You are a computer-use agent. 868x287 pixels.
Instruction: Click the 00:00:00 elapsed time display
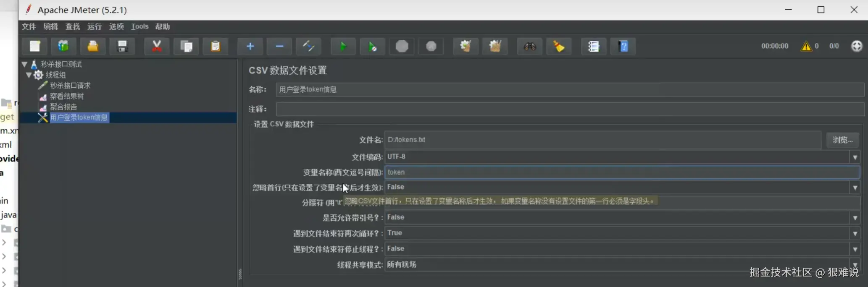point(775,46)
